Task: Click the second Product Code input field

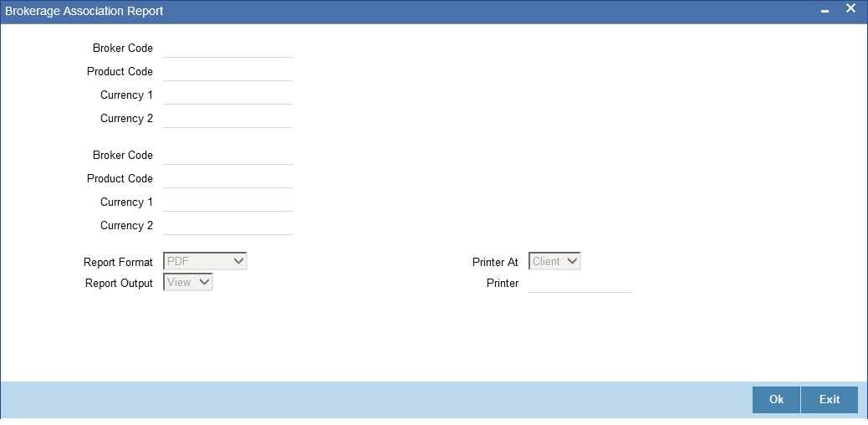Action: pos(227,179)
